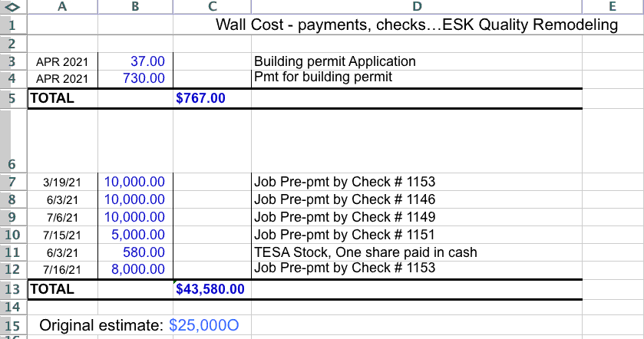Select date cell 3/19/21
The image size is (644, 339).
[x=62, y=182]
